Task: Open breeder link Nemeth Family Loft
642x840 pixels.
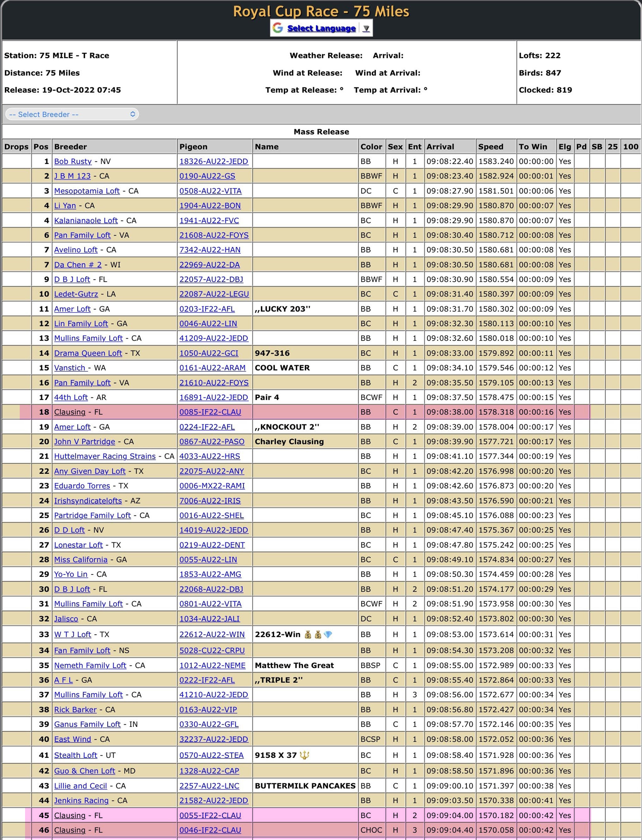Action: click(x=90, y=665)
